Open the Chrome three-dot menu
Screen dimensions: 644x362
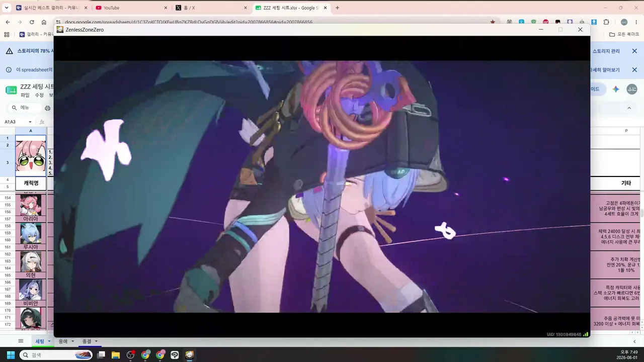636,22
